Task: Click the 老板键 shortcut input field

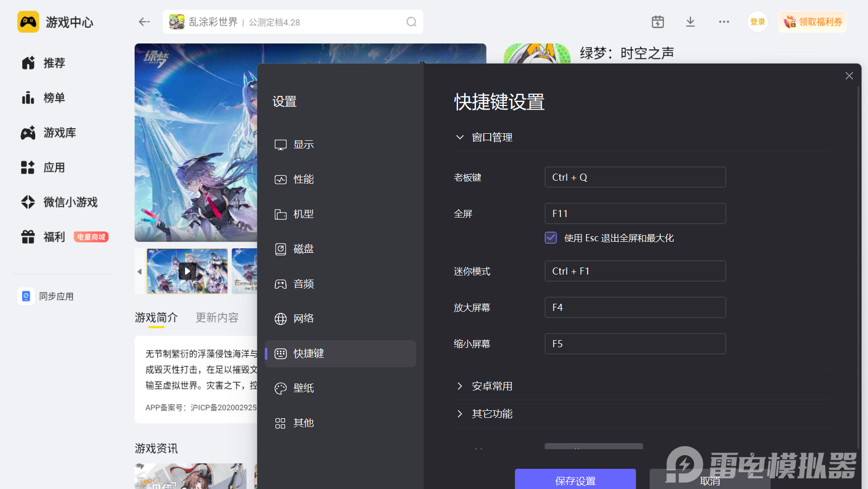Action: pyautogui.click(x=634, y=177)
